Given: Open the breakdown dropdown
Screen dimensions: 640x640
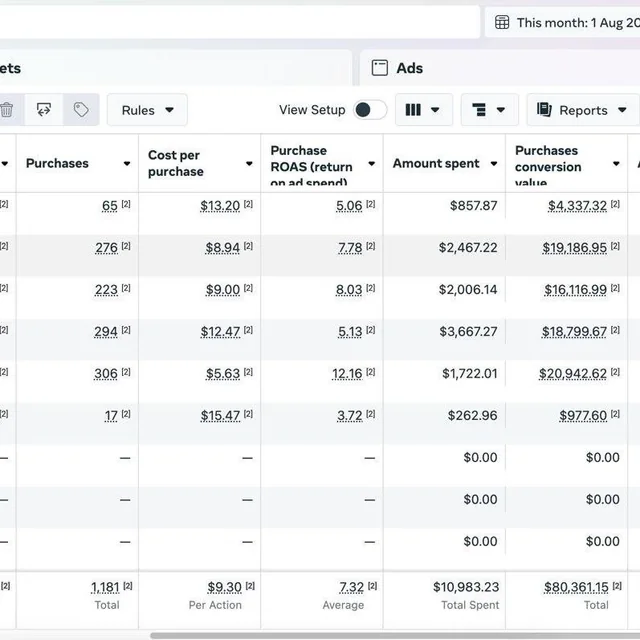Looking at the screenshot, I should [489, 110].
